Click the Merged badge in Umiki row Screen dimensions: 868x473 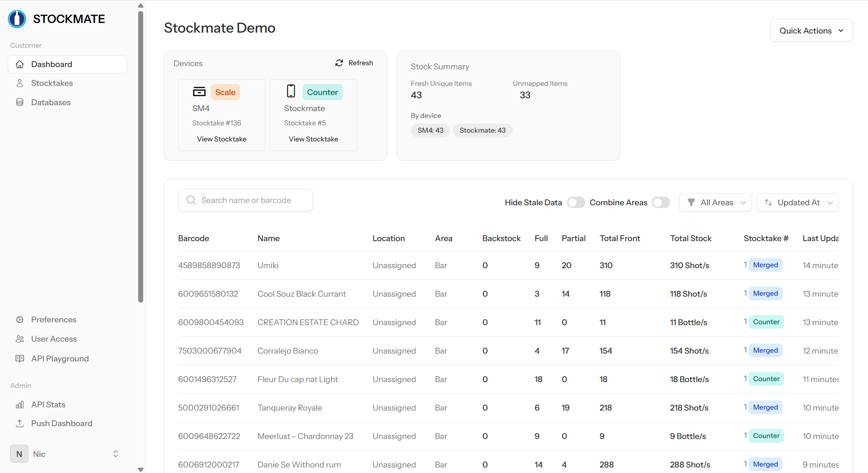coord(766,265)
